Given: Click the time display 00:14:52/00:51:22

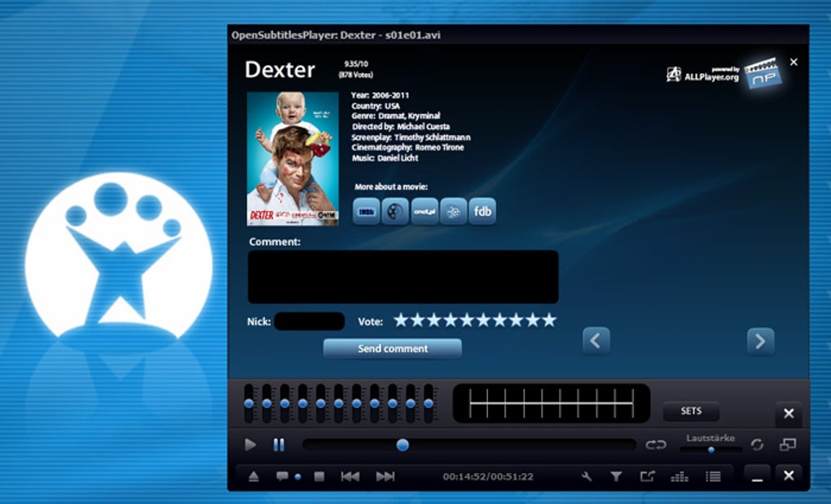Looking at the screenshot, I should 488,476.
